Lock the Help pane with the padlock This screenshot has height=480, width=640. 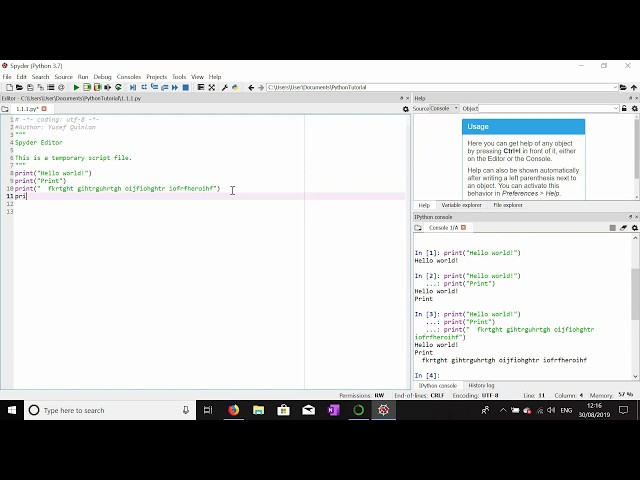624,108
